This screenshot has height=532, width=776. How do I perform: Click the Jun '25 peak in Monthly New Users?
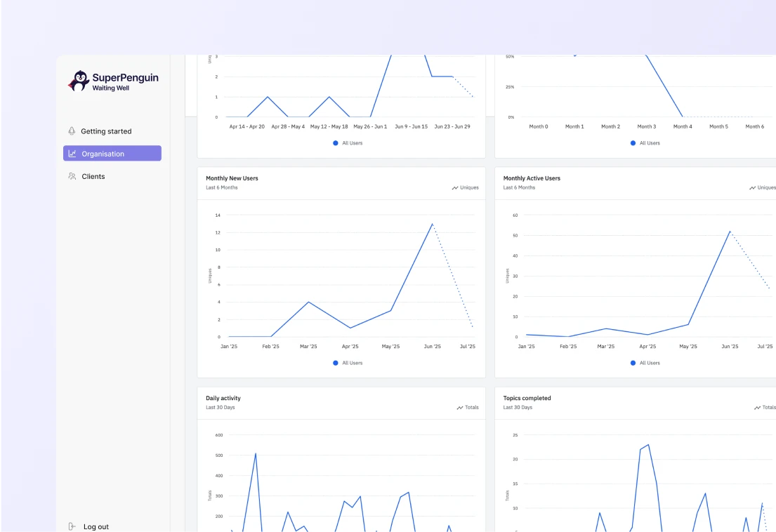coord(432,224)
